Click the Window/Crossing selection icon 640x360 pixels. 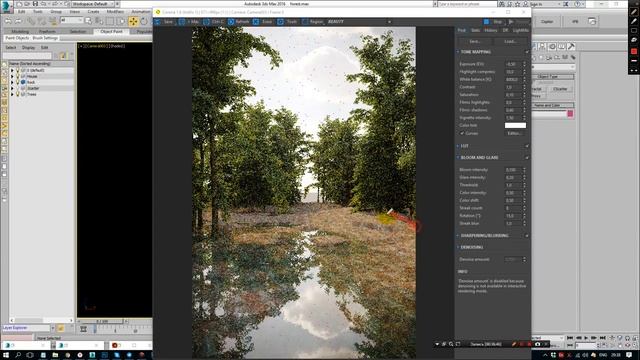click(x=121, y=21)
